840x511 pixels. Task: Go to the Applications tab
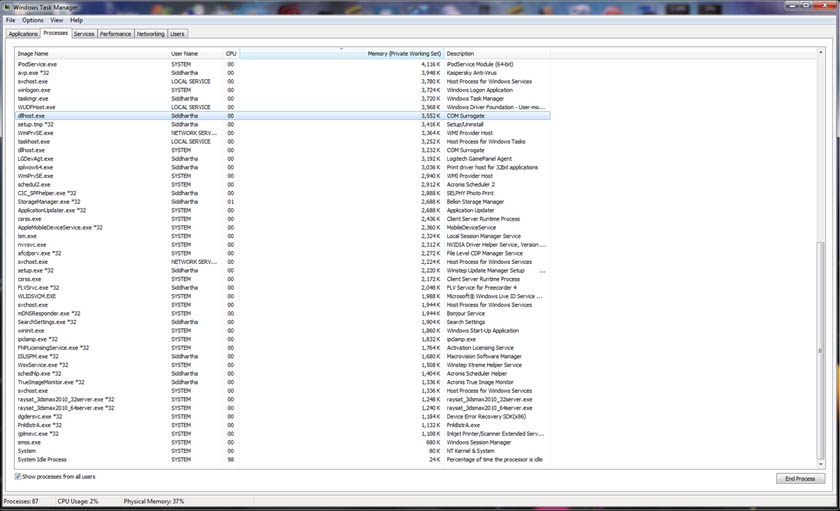point(23,34)
